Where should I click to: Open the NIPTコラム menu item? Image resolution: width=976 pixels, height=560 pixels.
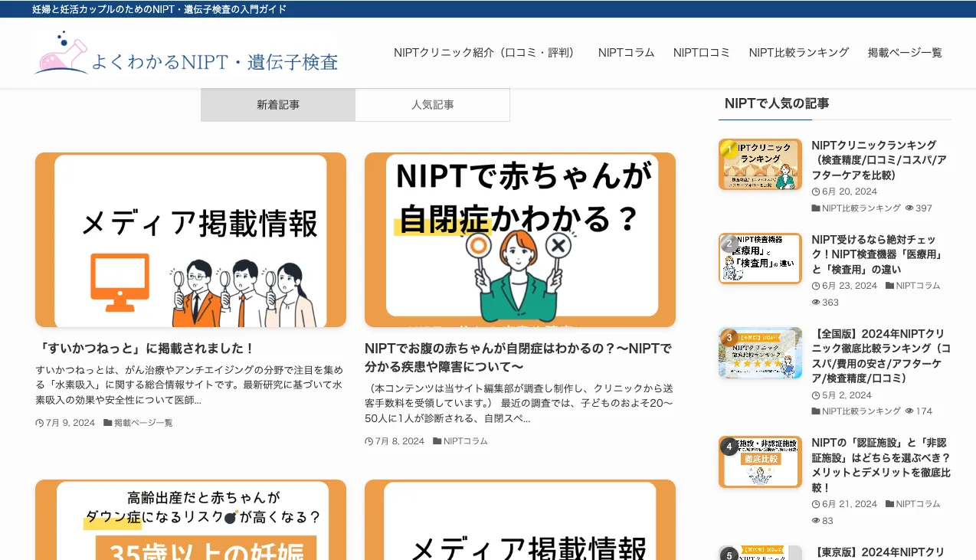pos(626,52)
